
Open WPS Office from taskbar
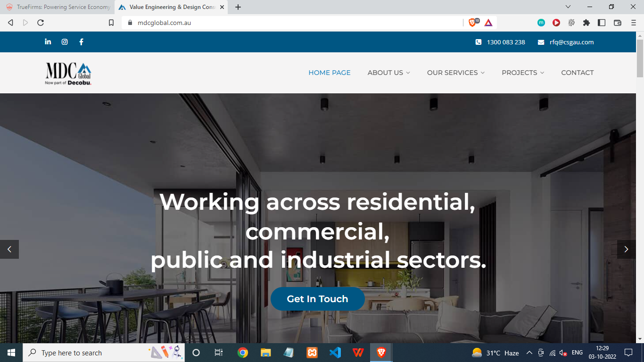coord(358,353)
